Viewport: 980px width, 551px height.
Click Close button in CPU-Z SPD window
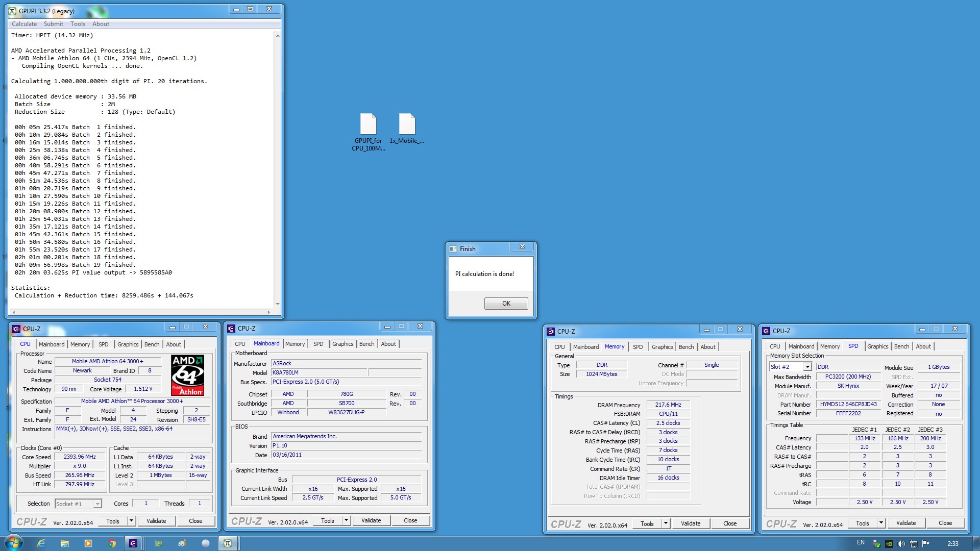tap(945, 523)
